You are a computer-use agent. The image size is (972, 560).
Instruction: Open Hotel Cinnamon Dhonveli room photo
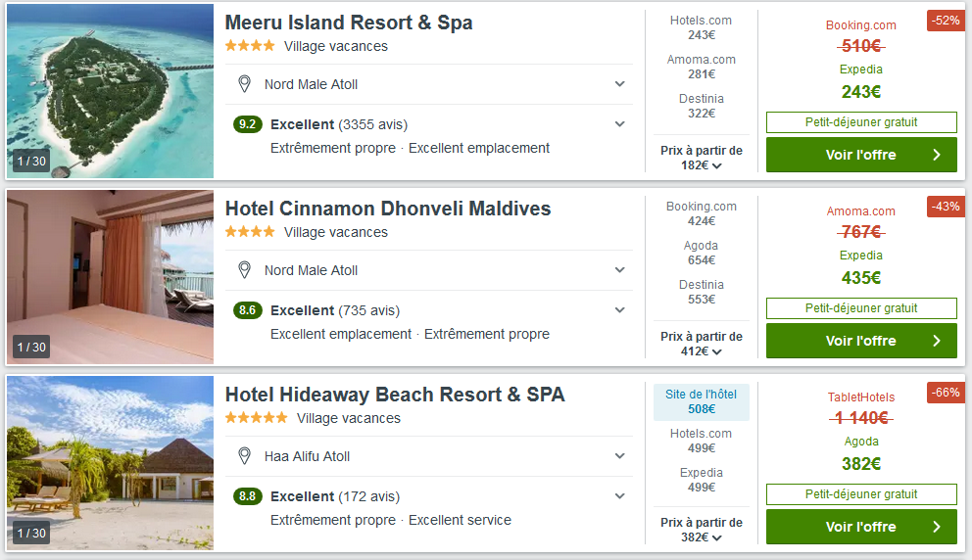pyautogui.click(x=110, y=277)
